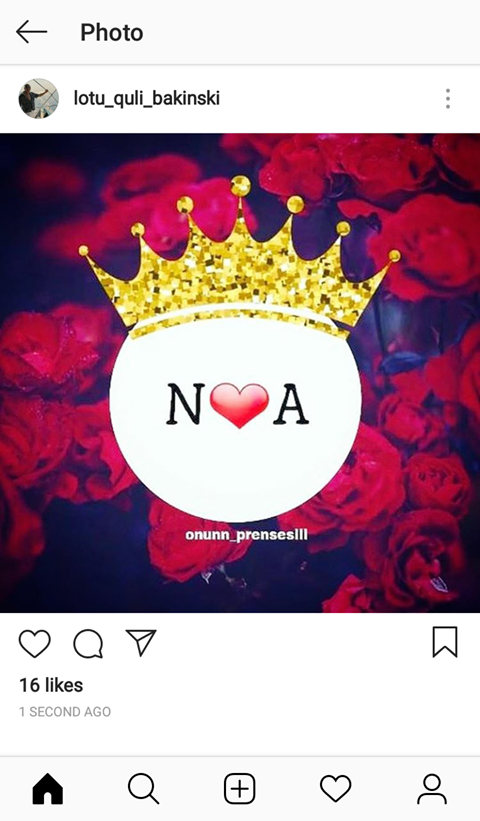The width and height of the screenshot is (480, 821).
Task: Click the 1 SECOND AGO timestamp
Action: [65, 712]
